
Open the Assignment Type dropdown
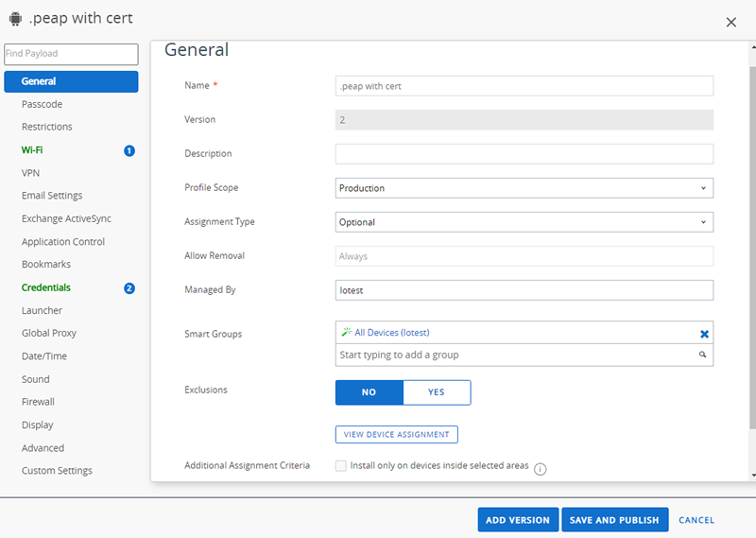click(x=524, y=222)
